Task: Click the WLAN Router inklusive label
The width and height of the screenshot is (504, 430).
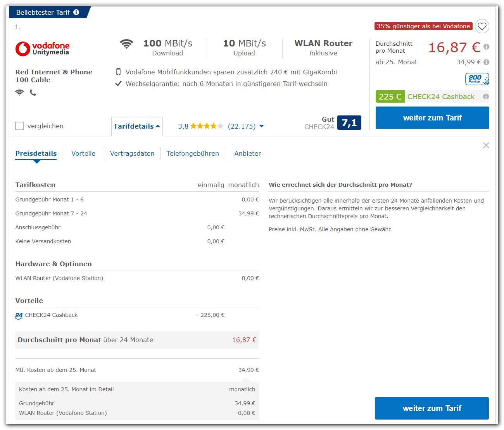Action: pyautogui.click(x=323, y=48)
